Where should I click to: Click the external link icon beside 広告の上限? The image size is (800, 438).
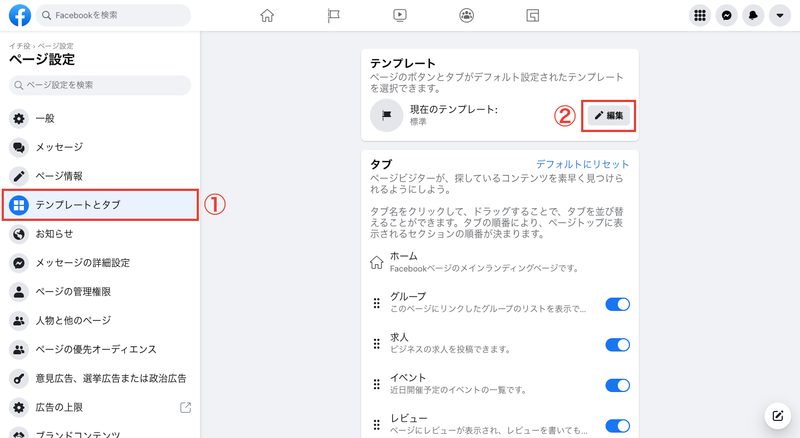tap(185, 407)
